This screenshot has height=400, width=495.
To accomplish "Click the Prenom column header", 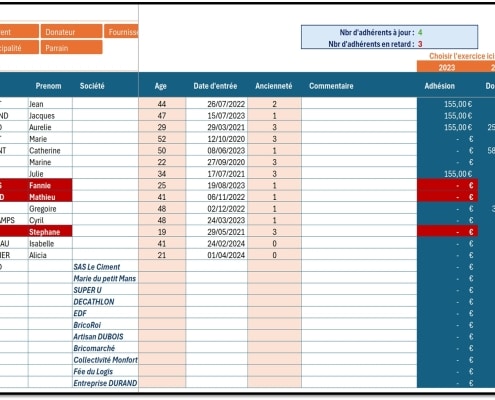I will coord(48,86).
